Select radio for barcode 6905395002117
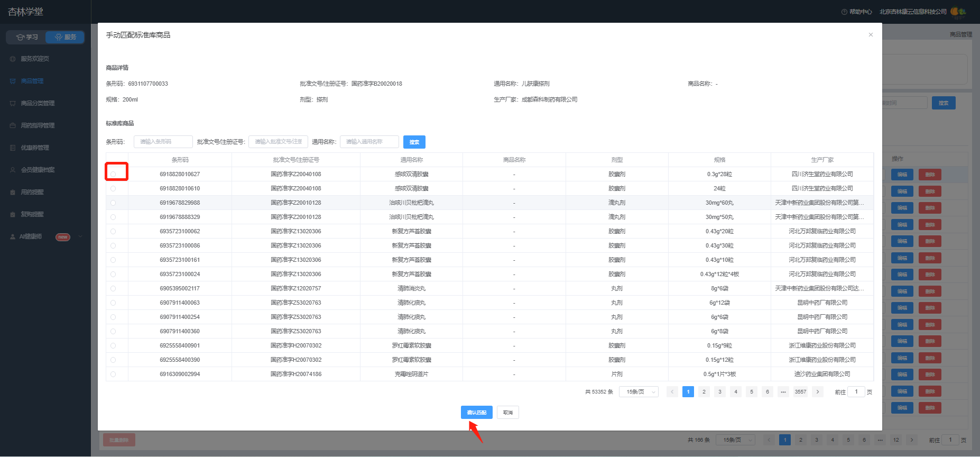Viewport: 980px width, 457px height. [x=113, y=288]
